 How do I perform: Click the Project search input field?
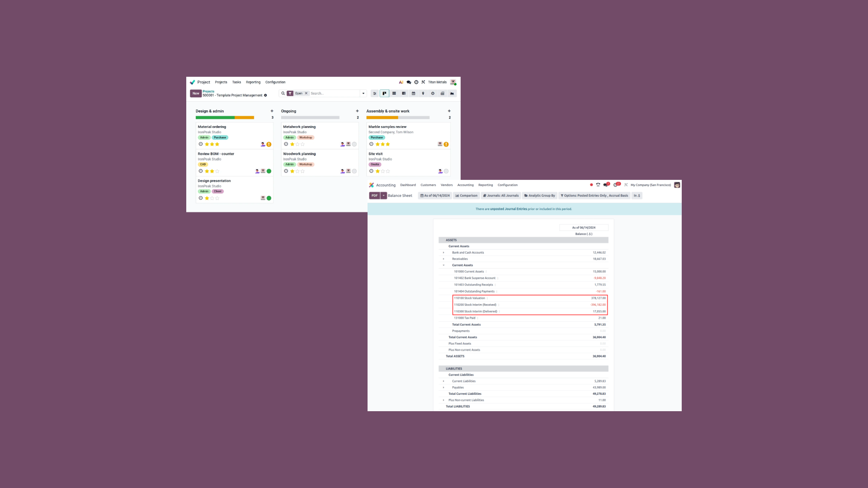pyautogui.click(x=334, y=94)
